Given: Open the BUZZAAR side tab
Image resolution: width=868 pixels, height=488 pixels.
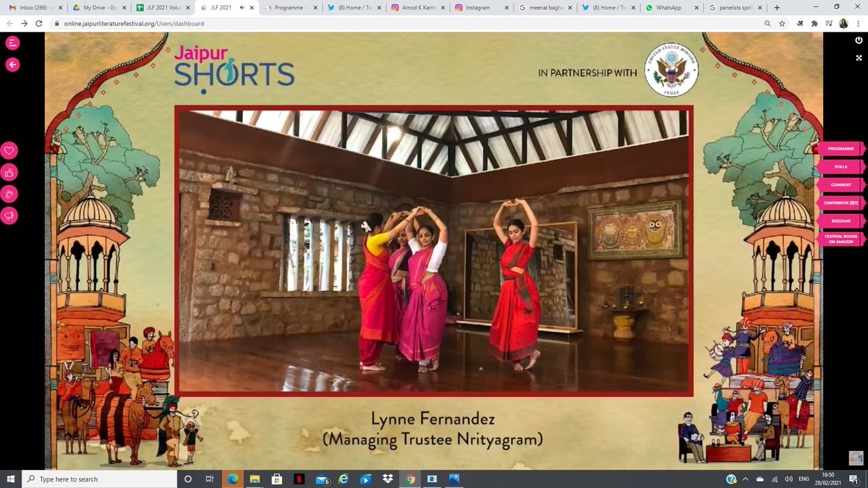Looking at the screenshot, I should pyautogui.click(x=841, y=221).
